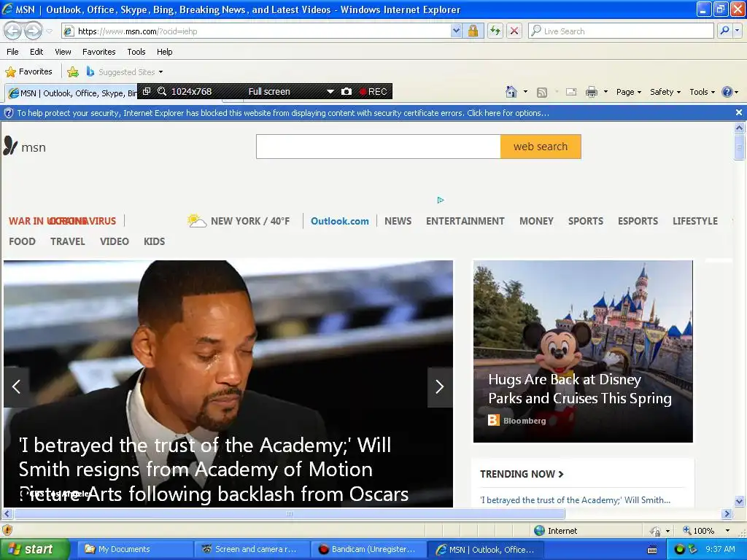Image resolution: width=747 pixels, height=560 pixels.
Task: Expand the address bar history dropdown
Action: click(x=456, y=31)
